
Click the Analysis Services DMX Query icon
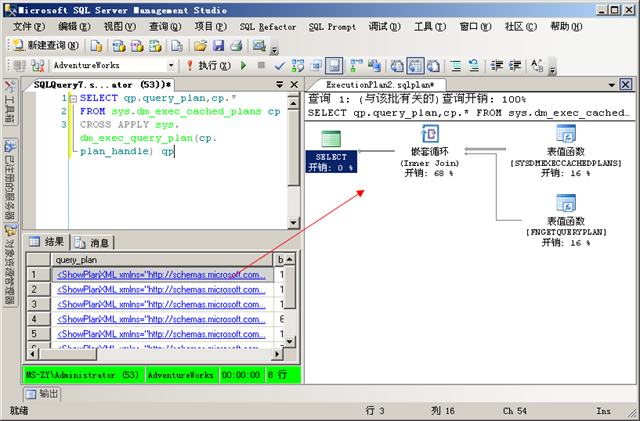tap(137, 46)
